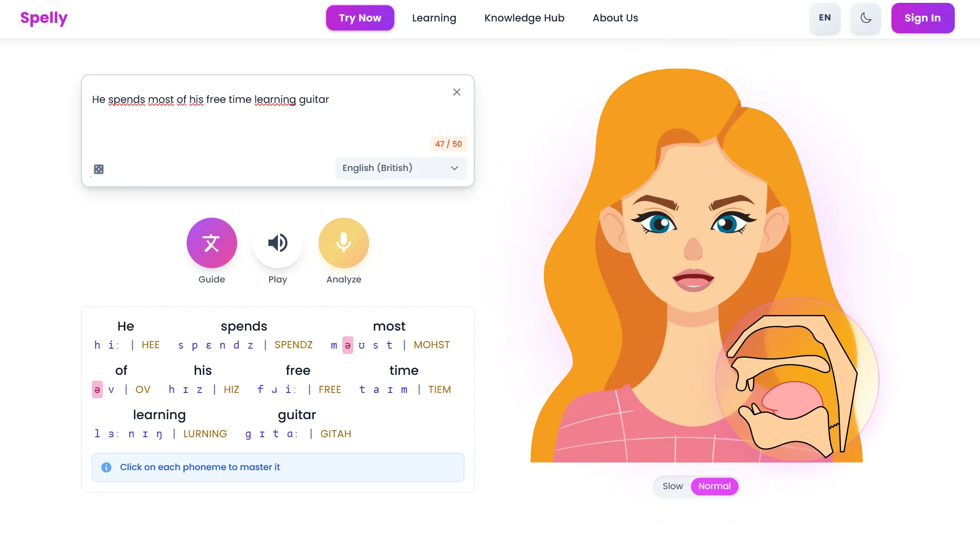Screen dimensions: 980x553
Task: Click the Analyze microphone icon
Action: point(343,243)
